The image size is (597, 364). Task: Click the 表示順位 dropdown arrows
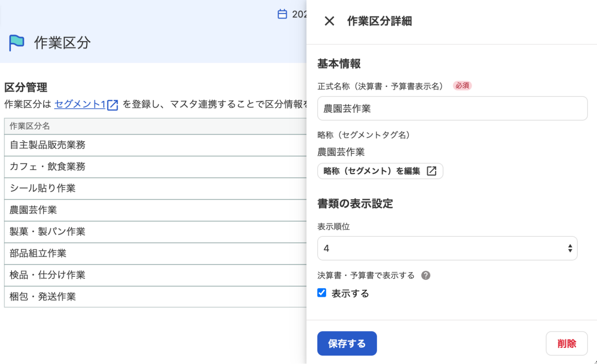[570, 248]
